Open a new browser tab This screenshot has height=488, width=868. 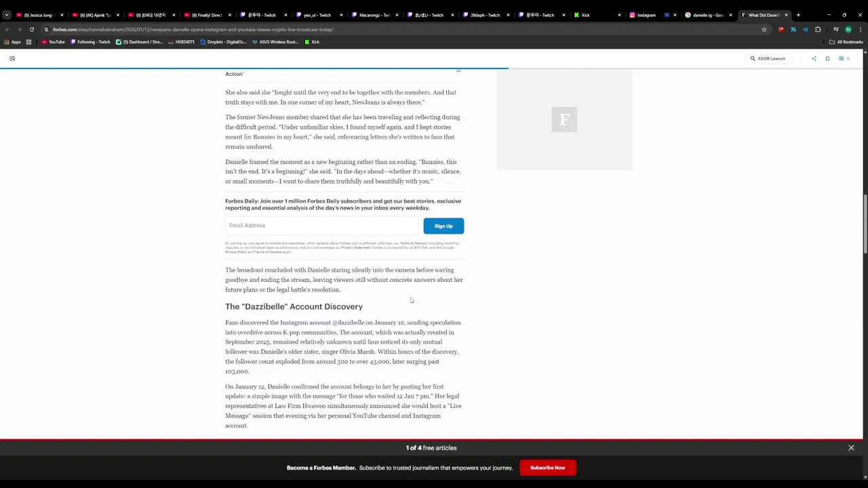pyautogui.click(x=798, y=15)
